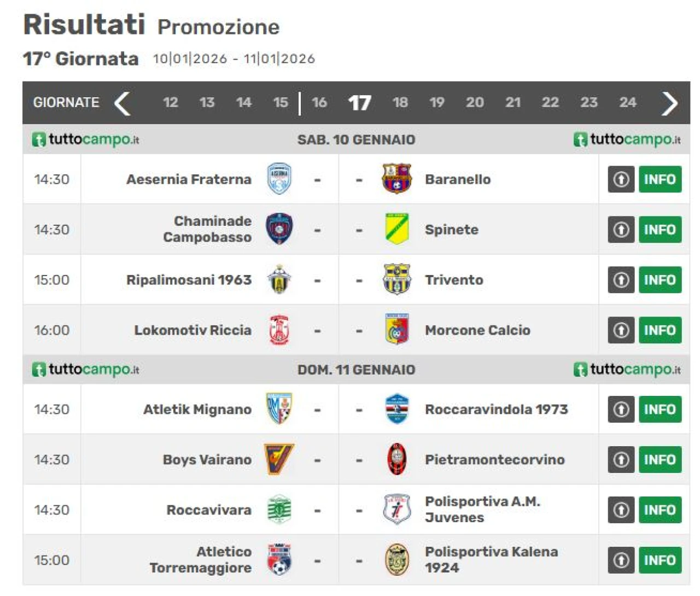Click the Roccavivara green crest

pyautogui.click(x=279, y=510)
